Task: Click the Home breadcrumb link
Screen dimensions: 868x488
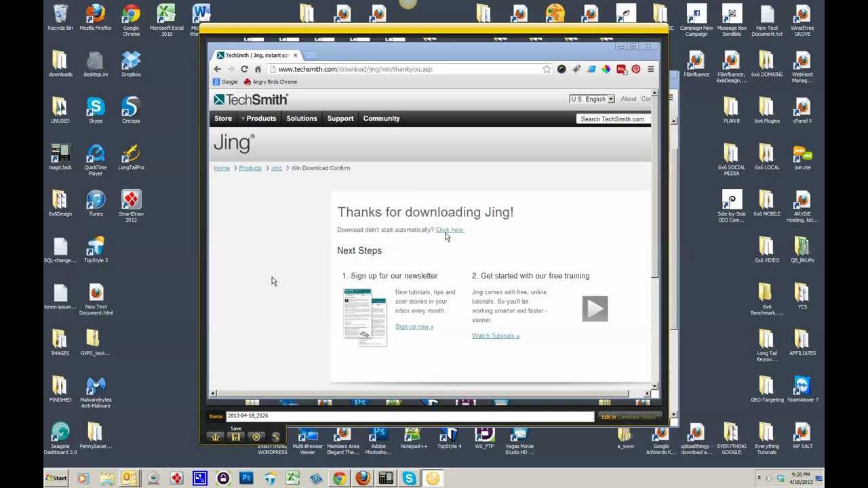Action: pyautogui.click(x=222, y=168)
